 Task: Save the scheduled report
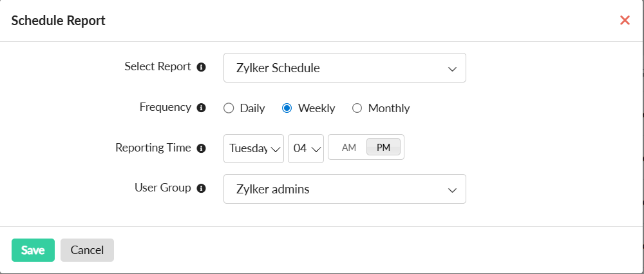tap(33, 250)
